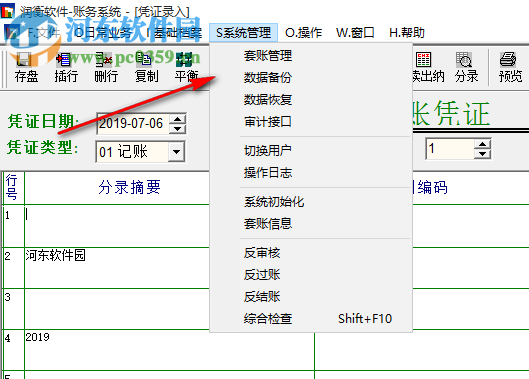Expand the 凭证类型 dropdown arrow
Viewport: 529px width, 379px height.
pyautogui.click(x=176, y=152)
